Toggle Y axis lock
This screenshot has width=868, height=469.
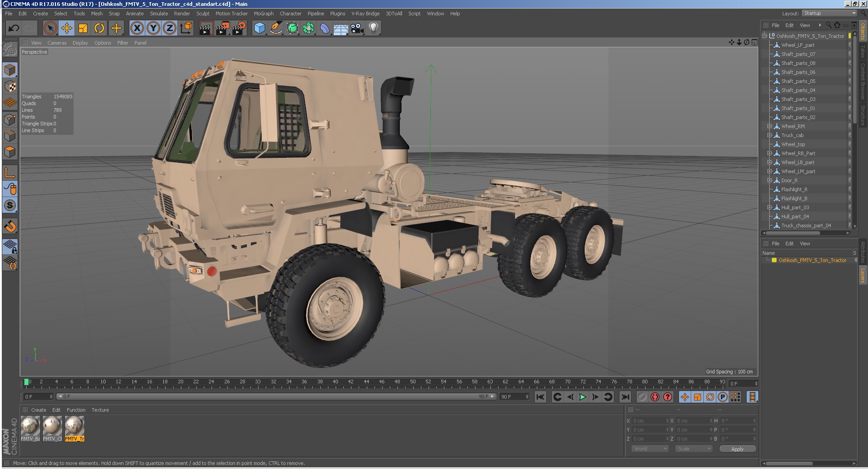pos(153,28)
